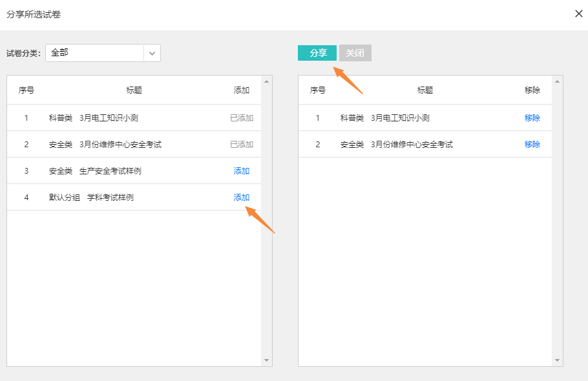The height and width of the screenshot is (381, 588).
Task: Remove 3月电工知识小测 from the right list
Action: click(532, 118)
